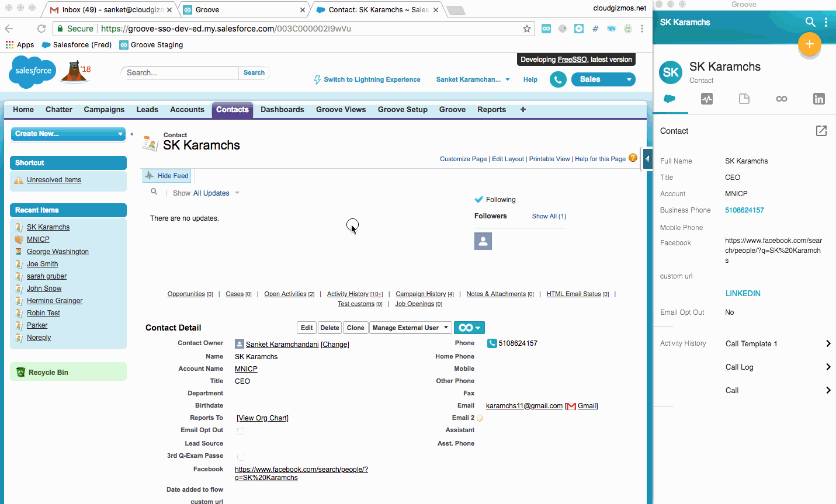Screen dimensions: 836x504
Task: Click the browser back arrow
Action: pyautogui.click(x=9, y=29)
